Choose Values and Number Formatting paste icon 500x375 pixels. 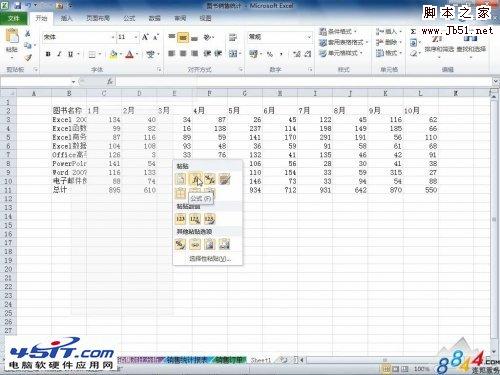pyautogui.click(x=195, y=219)
